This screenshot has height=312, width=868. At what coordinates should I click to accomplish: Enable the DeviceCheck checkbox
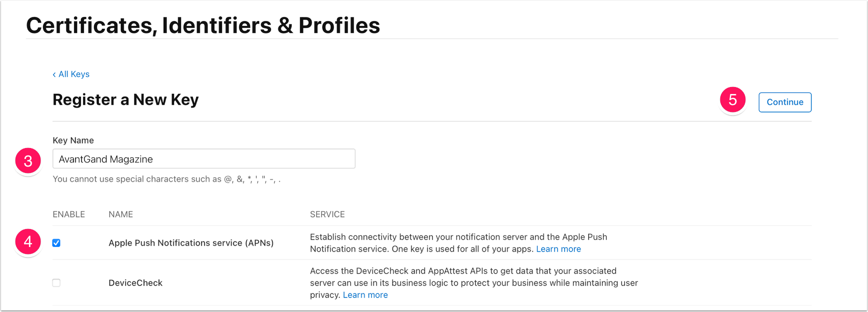pyautogui.click(x=57, y=283)
